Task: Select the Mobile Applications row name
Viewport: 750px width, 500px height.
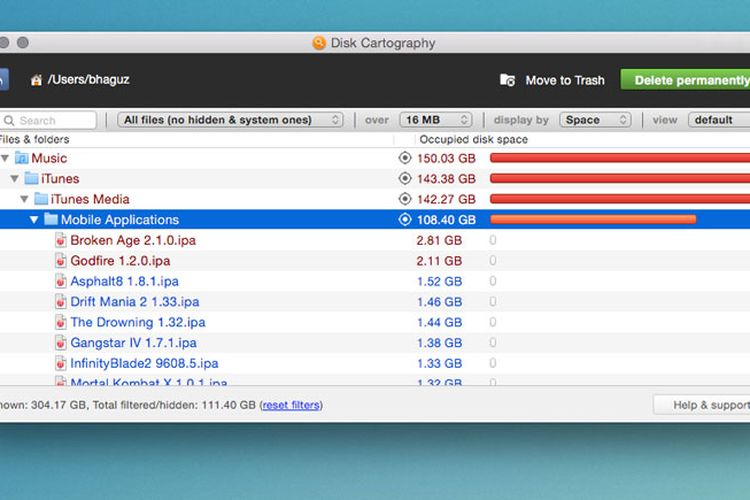Action: [120, 220]
